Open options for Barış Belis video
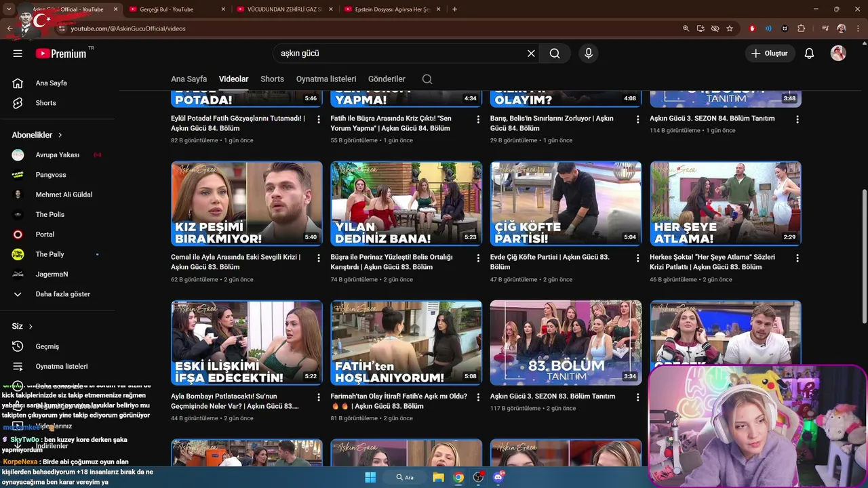 point(637,119)
